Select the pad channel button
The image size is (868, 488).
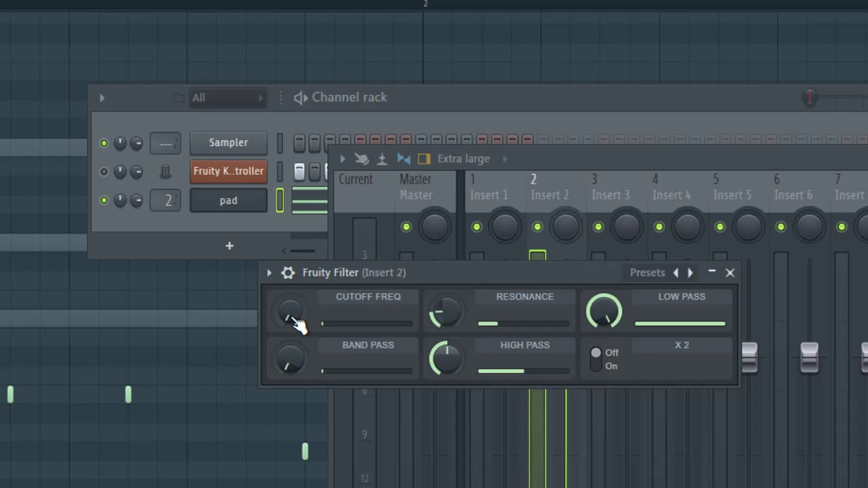[229, 201]
